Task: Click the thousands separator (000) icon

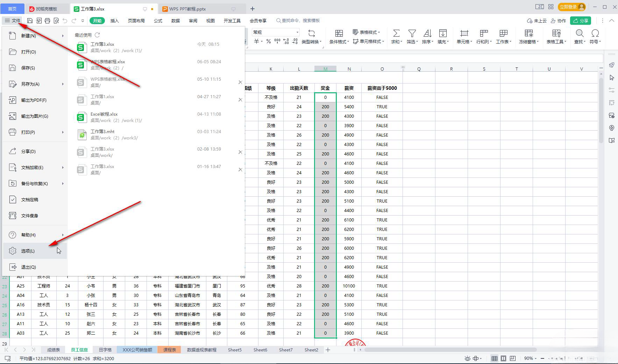Action: click(x=277, y=42)
